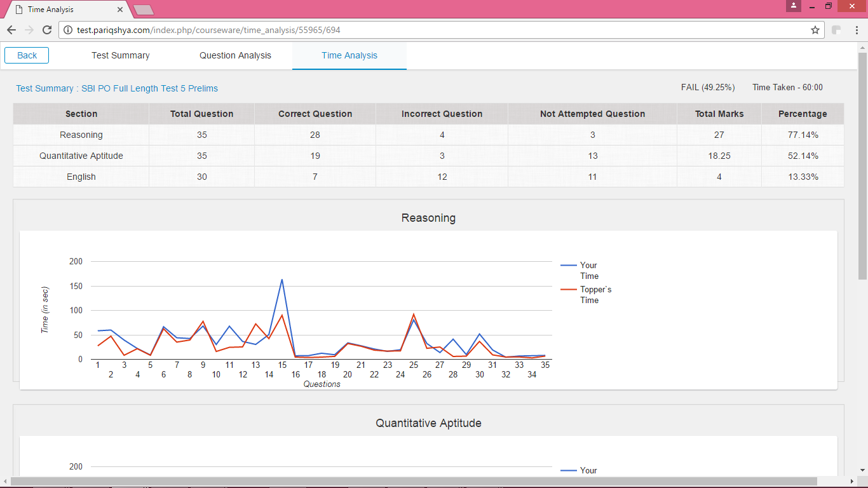Switch to the Test Summary tab

pyautogui.click(x=121, y=55)
